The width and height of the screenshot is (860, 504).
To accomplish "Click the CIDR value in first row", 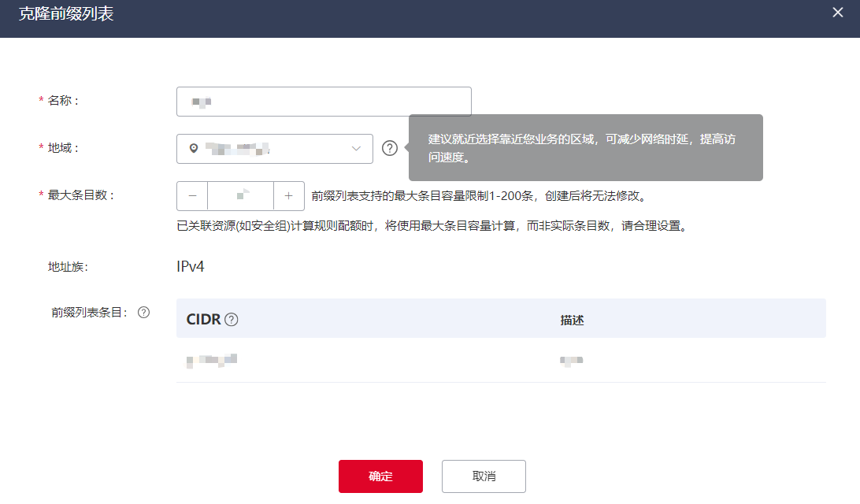I will pyautogui.click(x=212, y=361).
